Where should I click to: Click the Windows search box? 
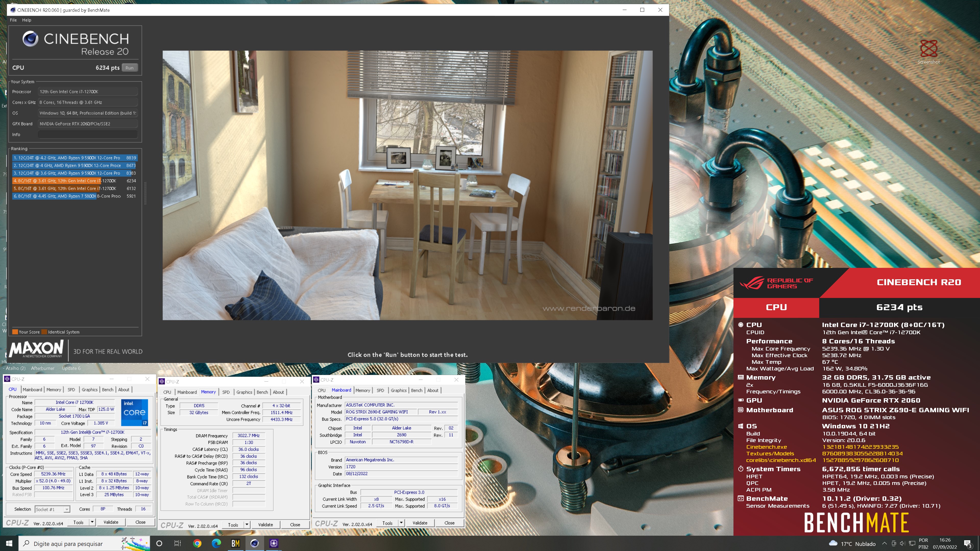[84, 543]
